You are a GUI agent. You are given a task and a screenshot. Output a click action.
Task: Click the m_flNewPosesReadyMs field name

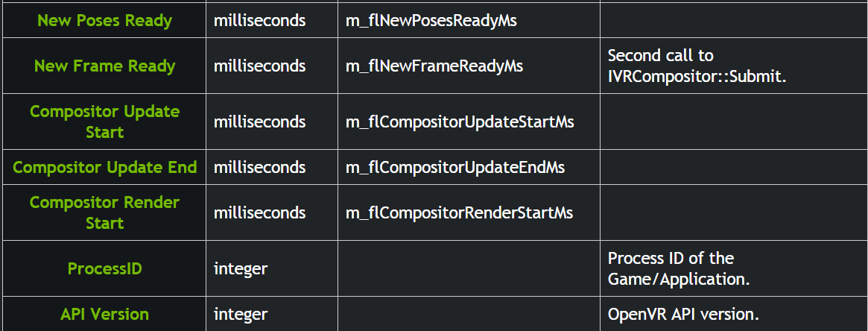[431, 20]
